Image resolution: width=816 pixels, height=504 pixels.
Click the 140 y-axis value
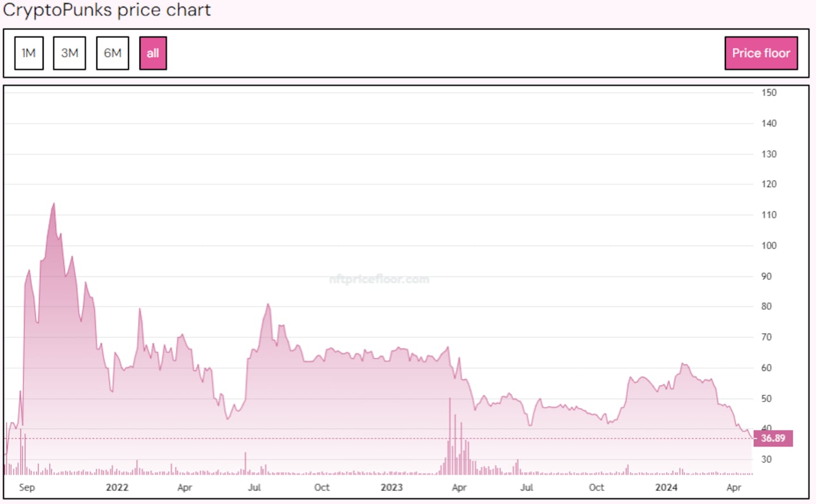pyautogui.click(x=769, y=123)
